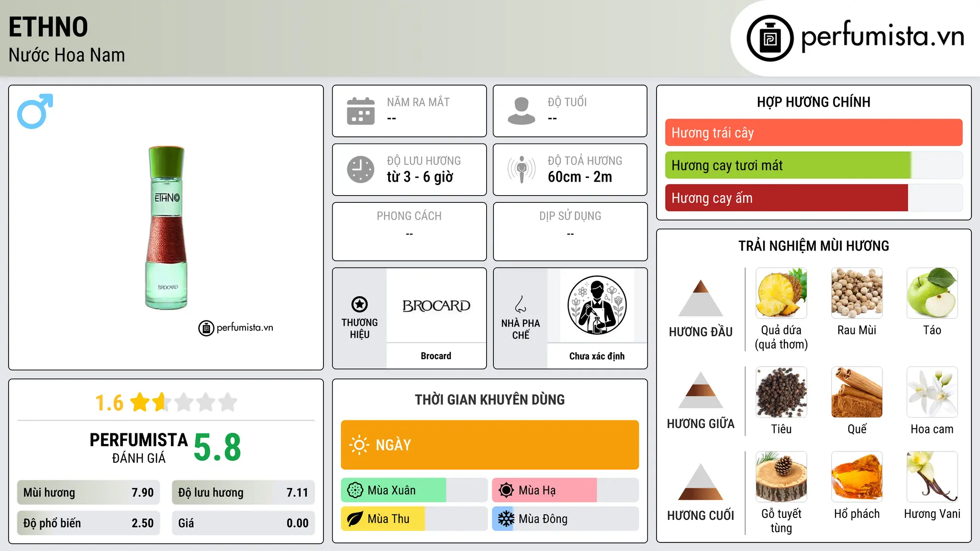The image size is (980, 551).
Task: Click the snowflake icon for Mùa Đông
Action: point(506,519)
